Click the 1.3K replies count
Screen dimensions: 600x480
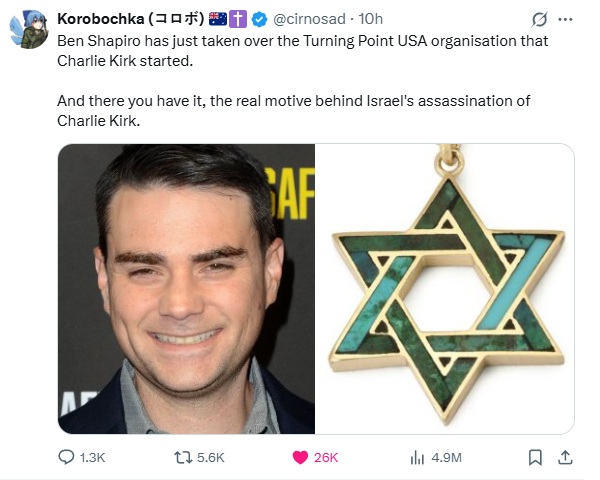click(92, 457)
